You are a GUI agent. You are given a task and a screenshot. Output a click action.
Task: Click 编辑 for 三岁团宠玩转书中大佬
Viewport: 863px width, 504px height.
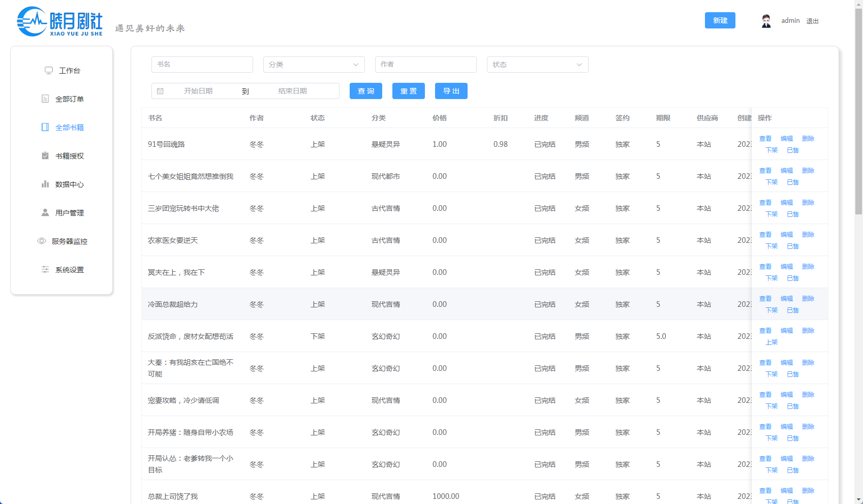coord(787,202)
